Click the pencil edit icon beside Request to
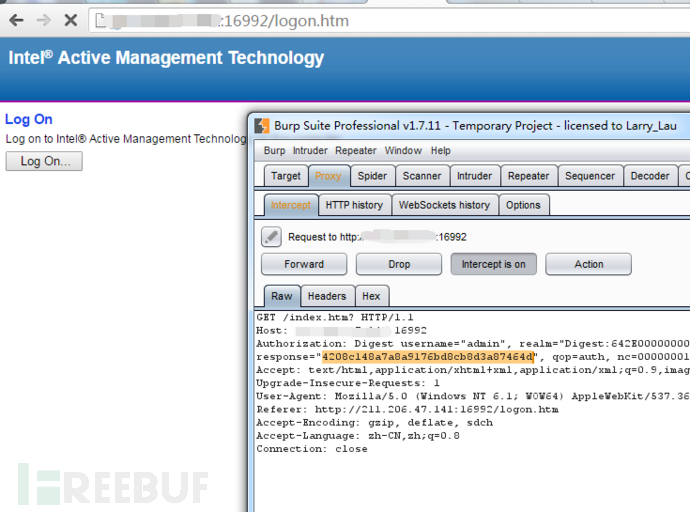690x512 pixels. point(272,237)
